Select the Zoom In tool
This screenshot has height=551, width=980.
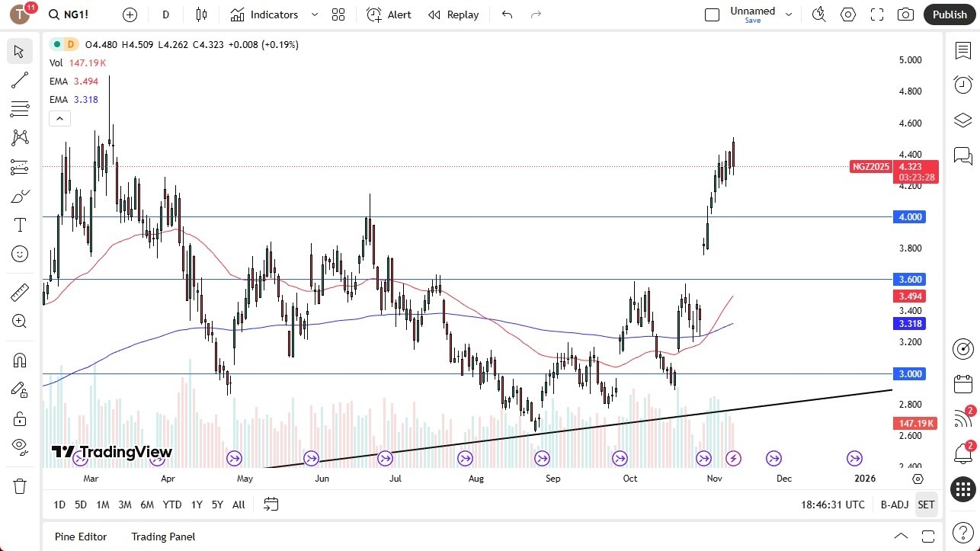pyautogui.click(x=19, y=321)
